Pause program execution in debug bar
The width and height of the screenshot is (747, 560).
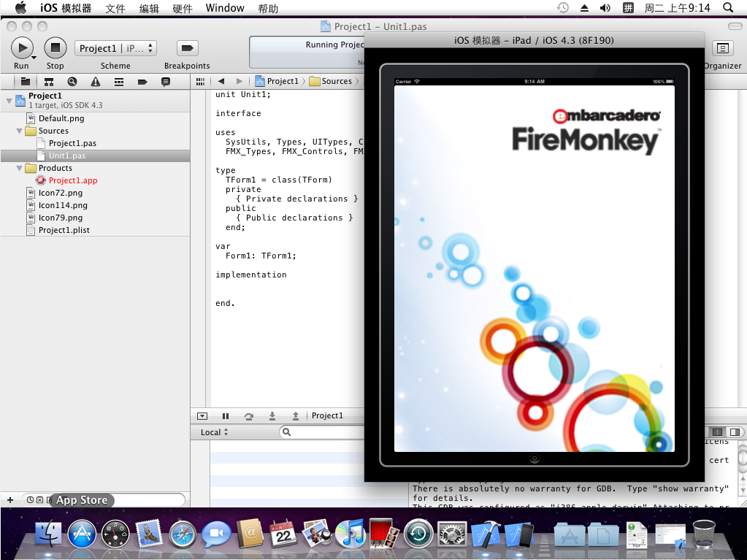226,416
